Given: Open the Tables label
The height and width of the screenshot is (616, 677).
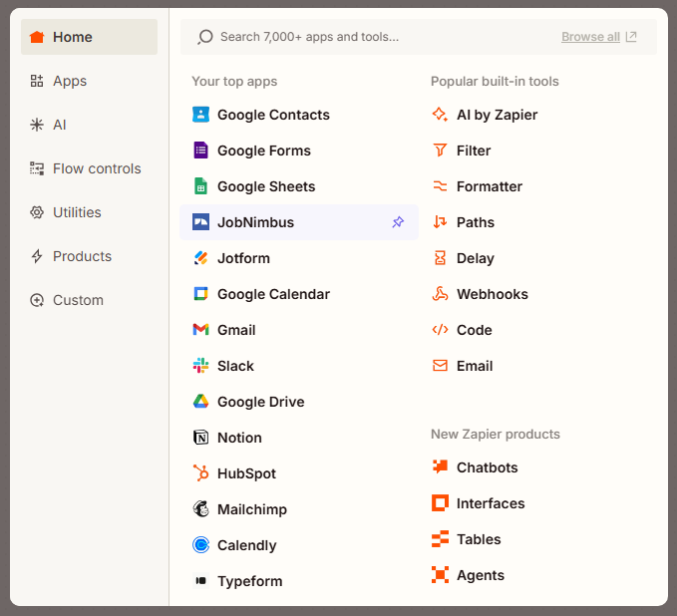Looking at the screenshot, I should pyautogui.click(x=479, y=538).
